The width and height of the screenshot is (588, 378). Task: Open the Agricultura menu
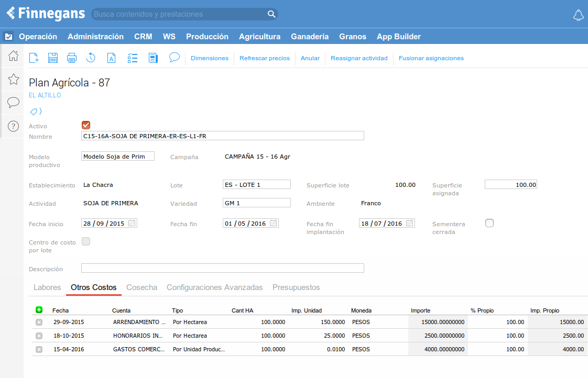point(259,37)
